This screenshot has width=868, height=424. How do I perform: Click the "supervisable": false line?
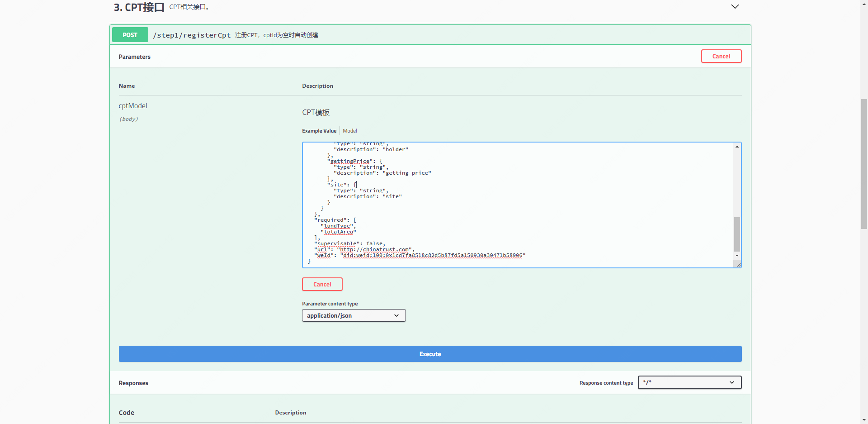click(x=349, y=243)
